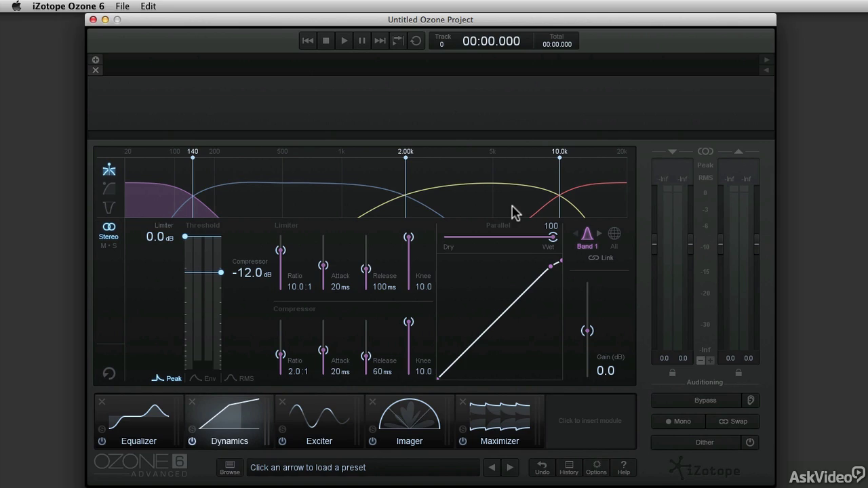
Task: Skip to the next track button
Action: tap(380, 41)
